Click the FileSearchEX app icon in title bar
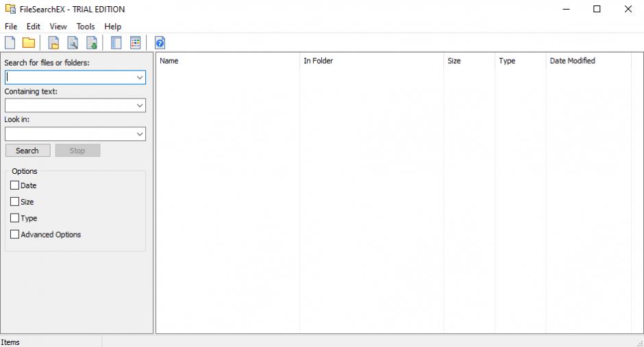 click(x=10, y=9)
